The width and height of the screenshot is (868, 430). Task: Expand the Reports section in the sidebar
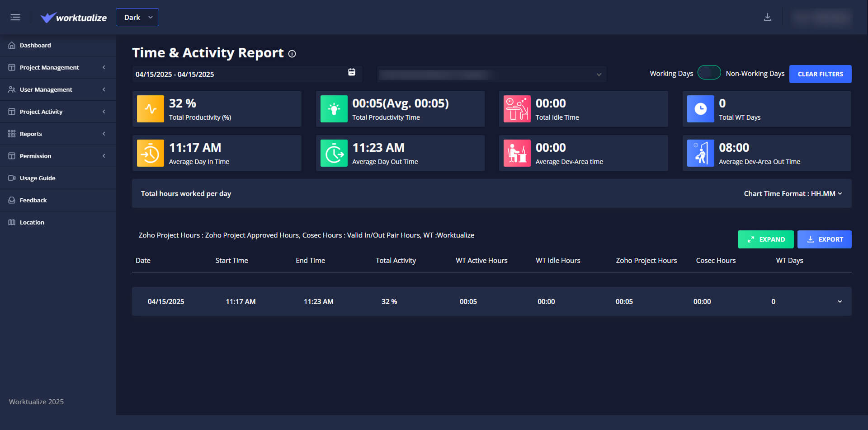[x=58, y=134]
